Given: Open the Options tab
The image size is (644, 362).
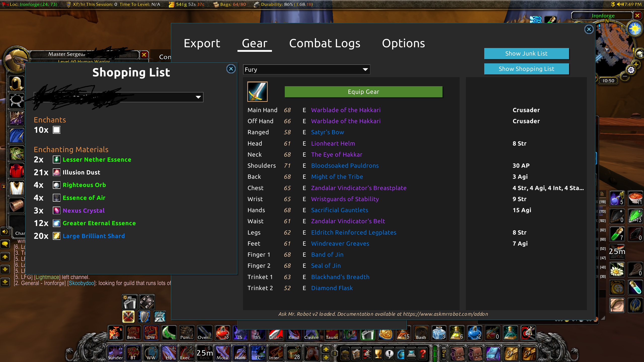Looking at the screenshot, I should [x=404, y=43].
